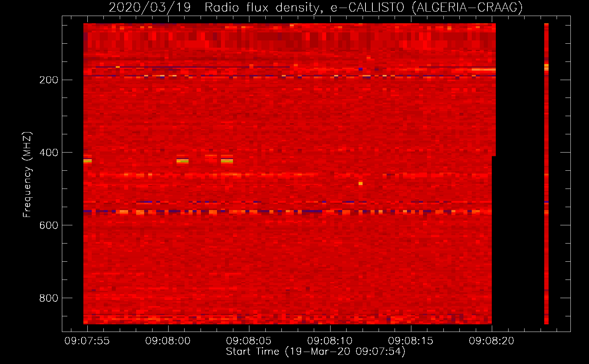
Task: Click the Start Time axis caption
Action: 316,352
